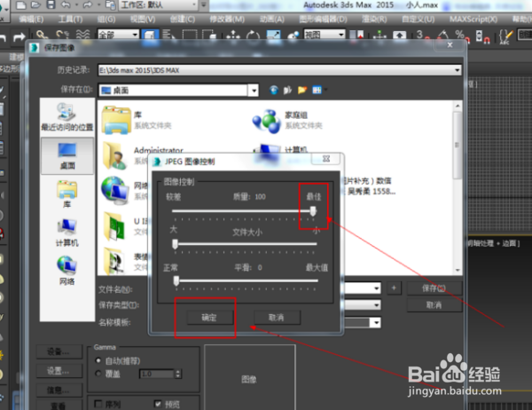Click the Select and Manipulate icon
The width and height of the screenshot is (532, 410).
coord(379,35)
